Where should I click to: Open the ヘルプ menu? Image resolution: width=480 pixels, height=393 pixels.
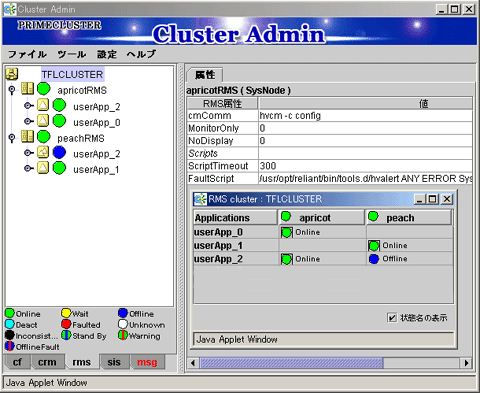click(x=141, y=54)
